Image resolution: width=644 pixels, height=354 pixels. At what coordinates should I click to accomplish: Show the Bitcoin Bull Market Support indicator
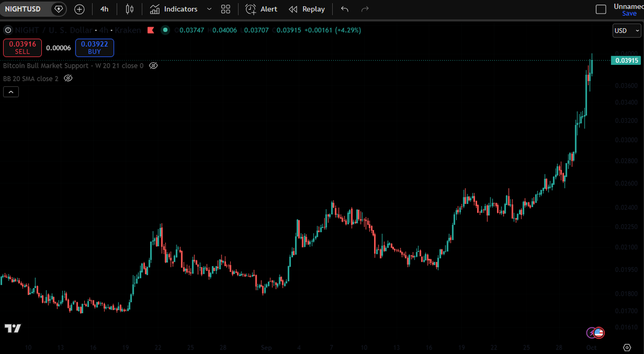tap(153, 65)
